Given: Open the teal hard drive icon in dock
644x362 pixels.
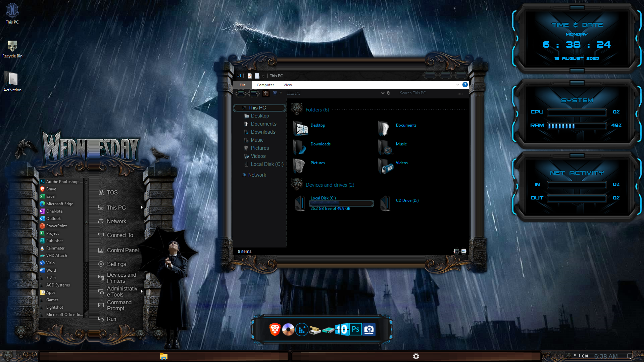Looking at the screenshot, I should click(328, 330).
